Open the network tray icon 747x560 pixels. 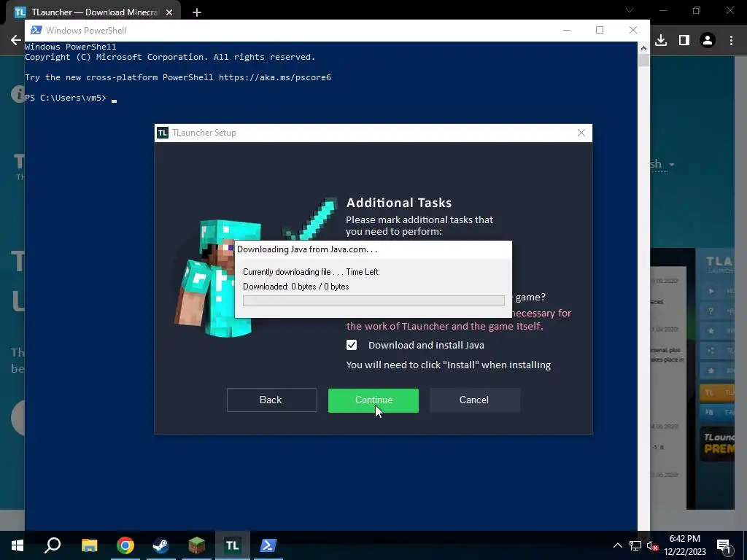click(x=635, y=545)
